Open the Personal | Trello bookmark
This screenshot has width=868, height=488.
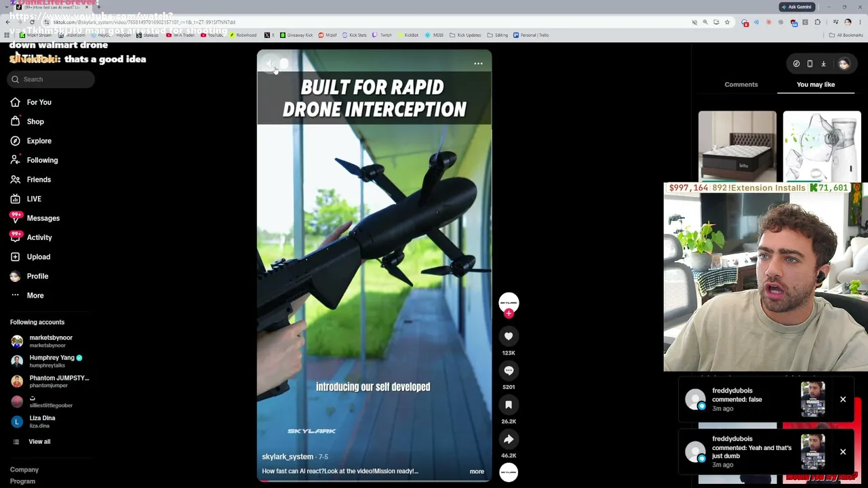click(x=532, y=35)
